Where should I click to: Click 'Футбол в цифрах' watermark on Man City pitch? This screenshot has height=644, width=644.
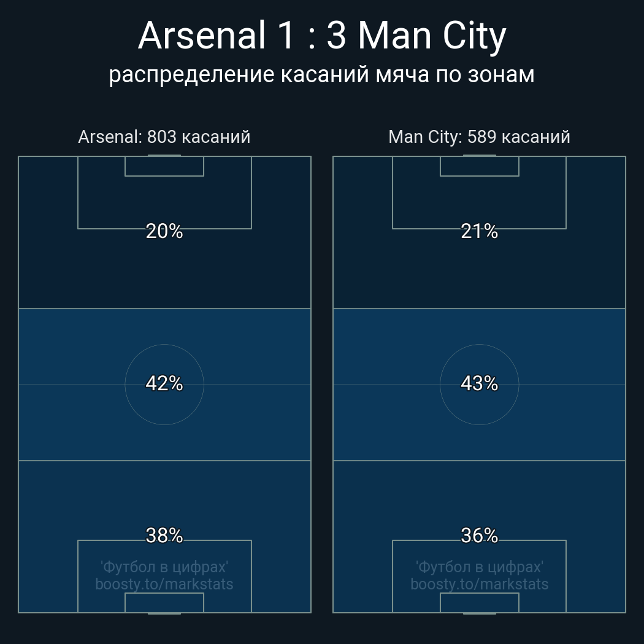(x=479, y=567)
